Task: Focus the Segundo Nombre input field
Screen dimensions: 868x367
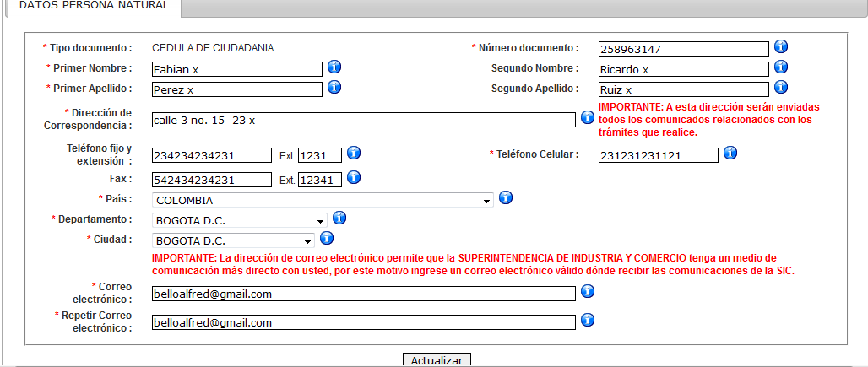Action: [683, 69]
